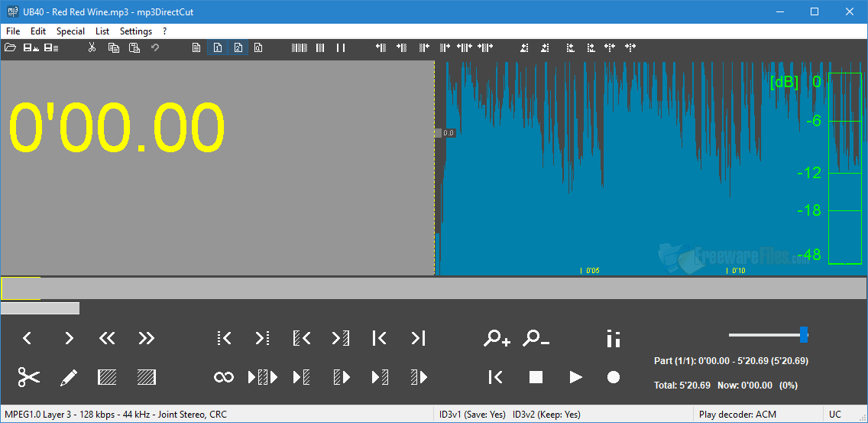Open the ? help menu
This screenshot has height=423, width=868.
[x=165, y=31]
